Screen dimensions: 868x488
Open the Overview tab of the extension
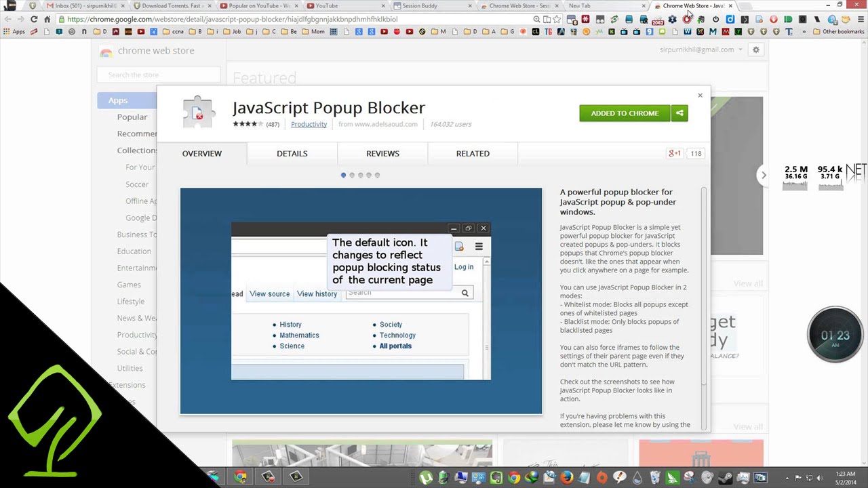coord(202,153)
